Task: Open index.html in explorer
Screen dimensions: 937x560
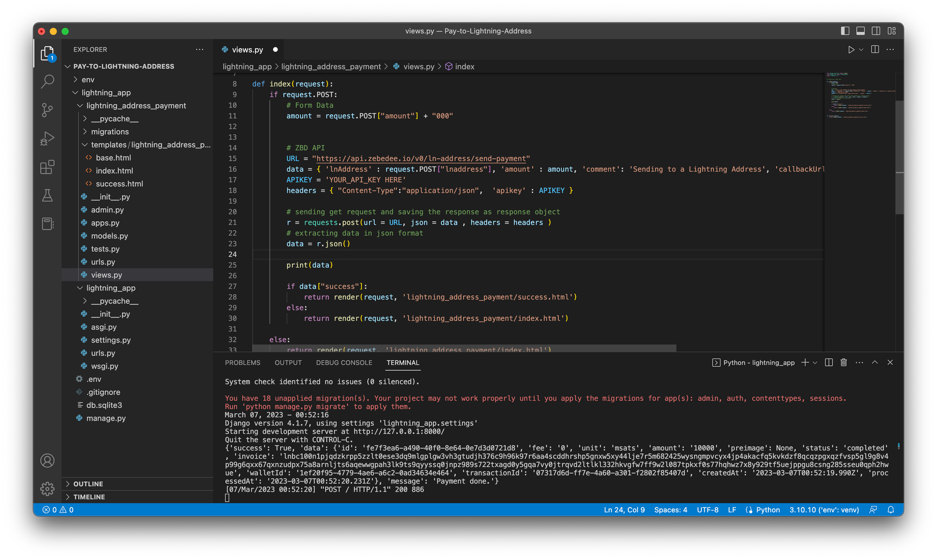Action: tap(114, 171)
